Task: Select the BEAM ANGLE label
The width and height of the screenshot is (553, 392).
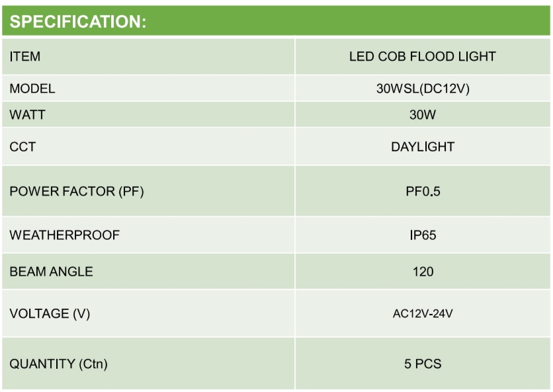Action: point(52,271)
